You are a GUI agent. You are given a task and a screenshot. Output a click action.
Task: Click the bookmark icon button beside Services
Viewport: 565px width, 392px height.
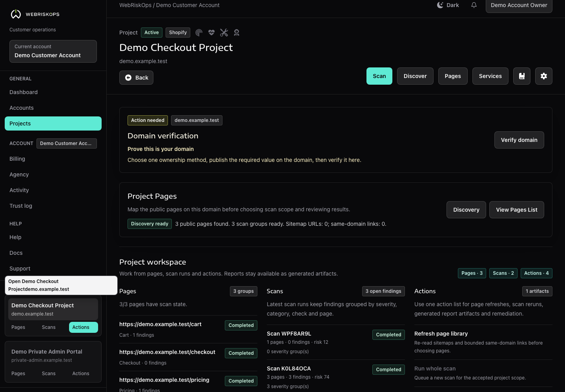coord(522,76)
